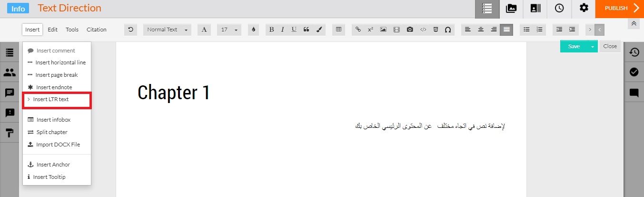Select Insert LTR text menu item
This screenshot has height=197, width=644.
(x=51, y=99)
